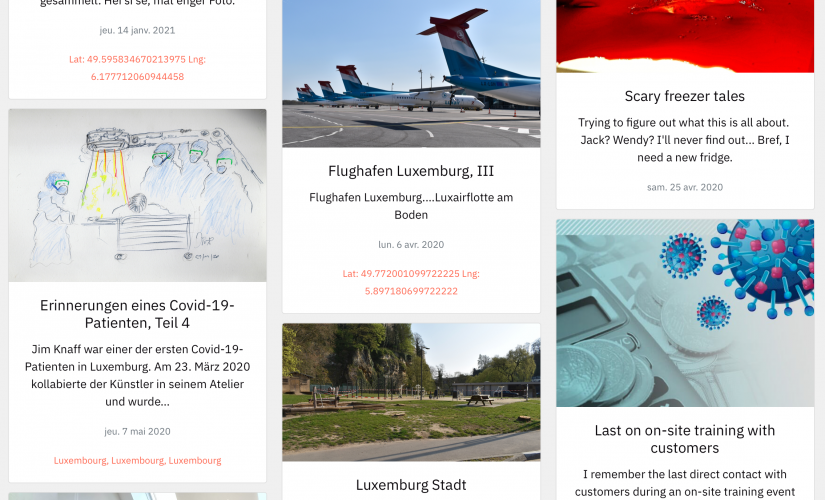Follow the Lat 49.595834670213975 coordinates link
Screen dimensions: 825x500
137,68
